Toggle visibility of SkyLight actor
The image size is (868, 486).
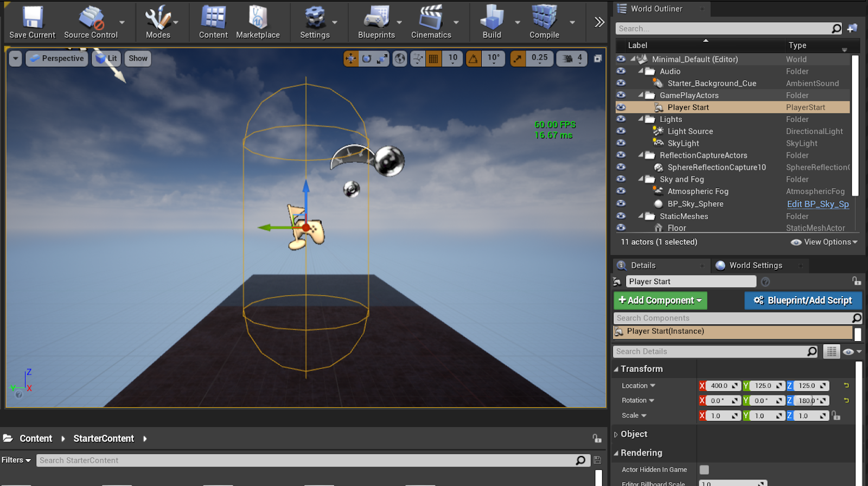coord(621,143)
